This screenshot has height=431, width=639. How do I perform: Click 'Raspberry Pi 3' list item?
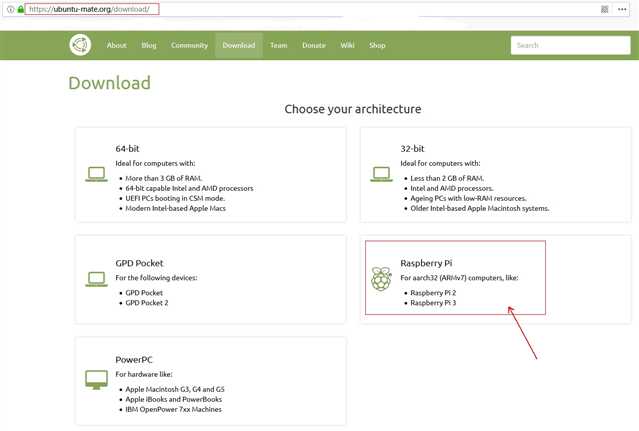[x=433, y=303]
